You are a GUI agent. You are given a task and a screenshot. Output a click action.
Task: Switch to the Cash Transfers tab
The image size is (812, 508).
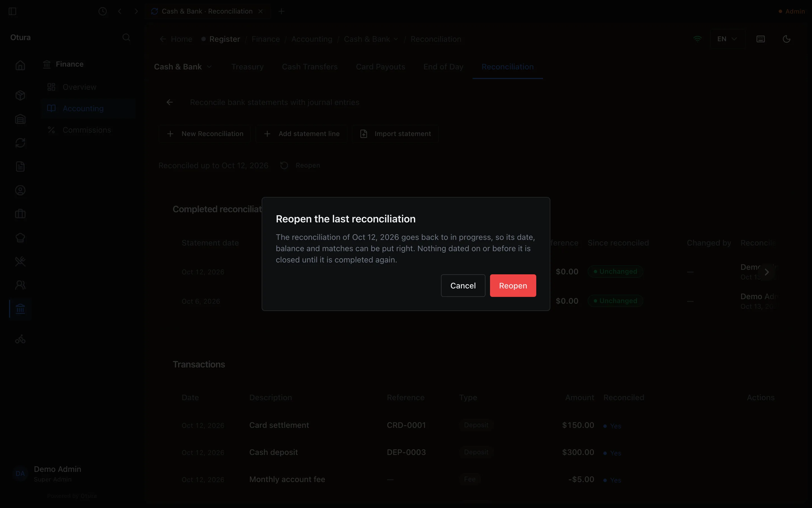pos(310,67)
